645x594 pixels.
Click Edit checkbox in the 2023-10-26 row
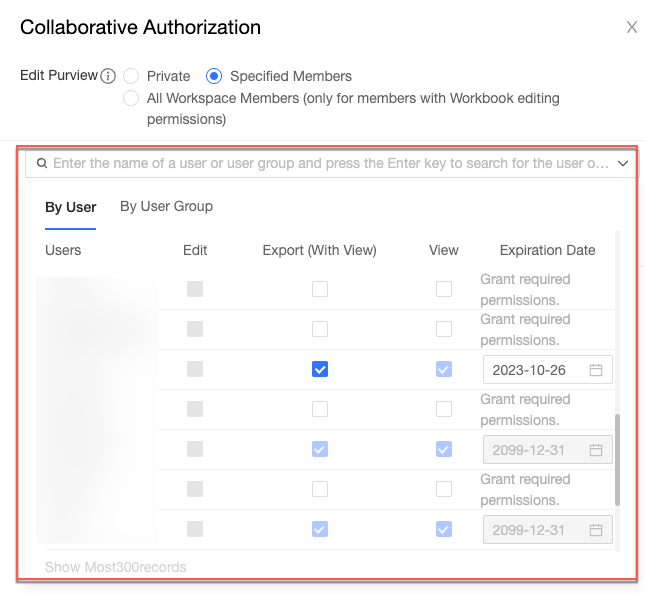click(x=195, y=369)
